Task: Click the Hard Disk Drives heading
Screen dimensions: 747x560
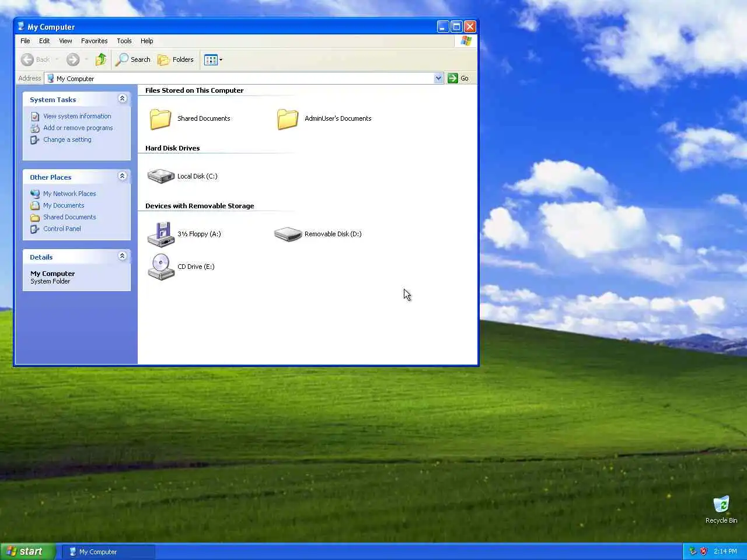Action: coord(172,148)
